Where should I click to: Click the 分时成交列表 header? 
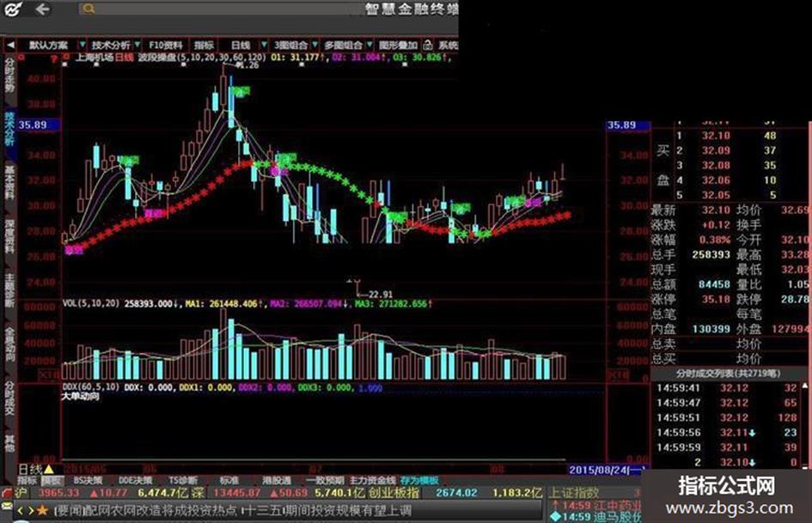tap(728, 374)
